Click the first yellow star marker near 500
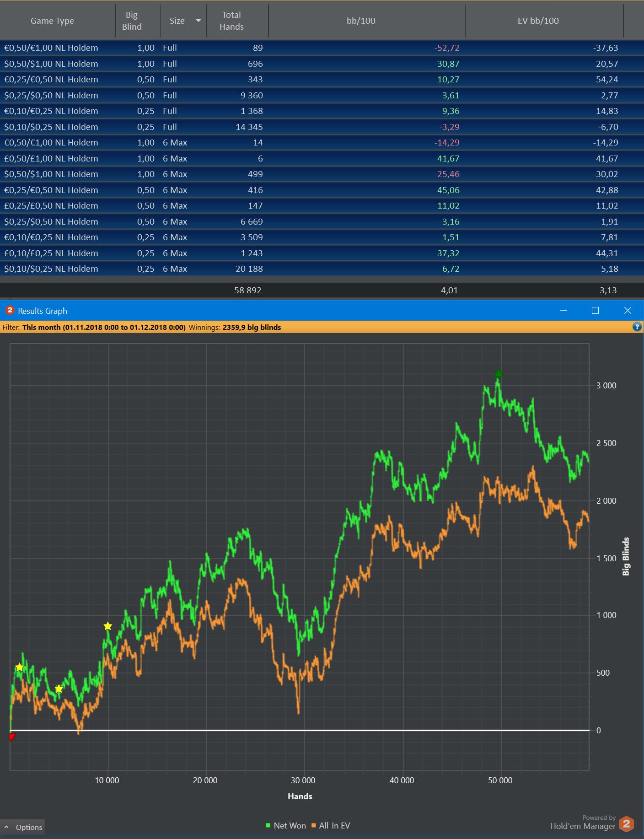644x839 pixels. coord(19,667)
